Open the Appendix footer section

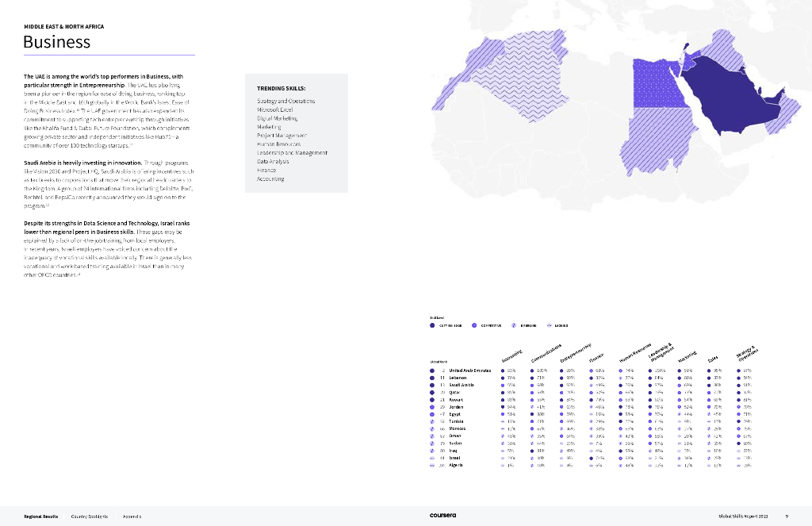pos(132,516)
